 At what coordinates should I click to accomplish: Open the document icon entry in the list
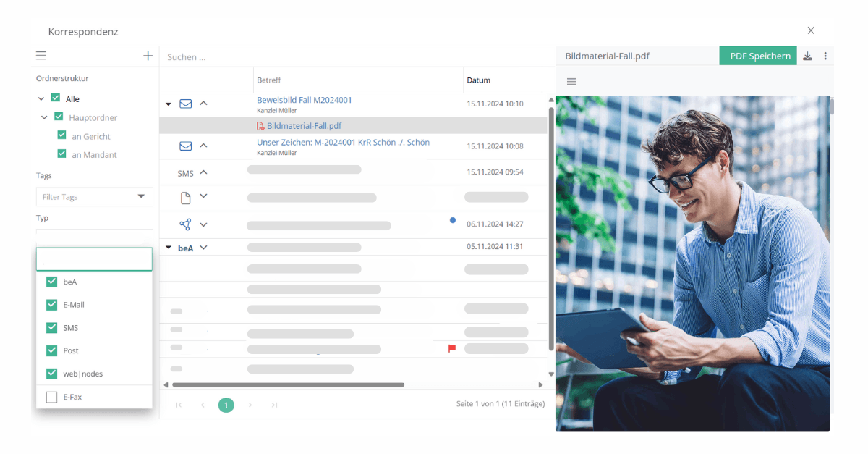tap(186, 196)
